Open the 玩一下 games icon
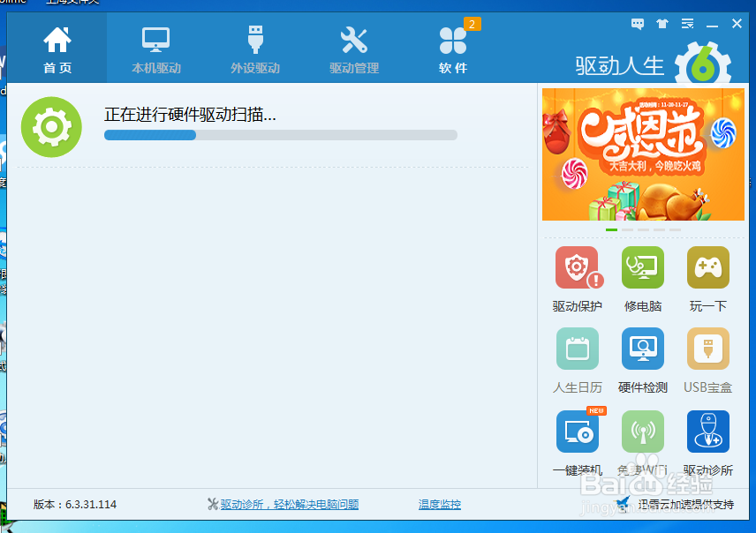The height and width of the screenshot is (533, 756). 707,267
